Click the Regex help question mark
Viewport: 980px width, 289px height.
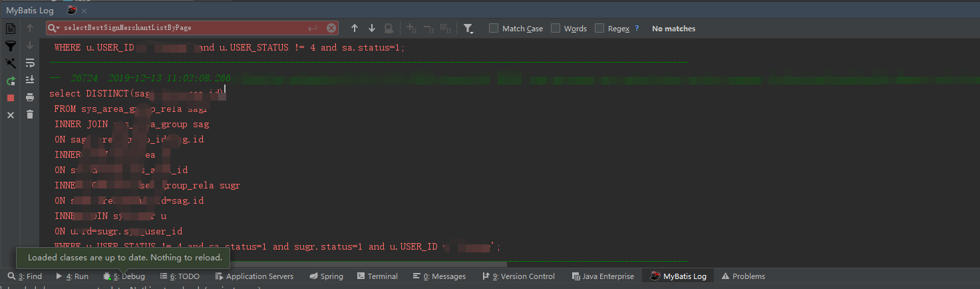click(x=637, y=28)
